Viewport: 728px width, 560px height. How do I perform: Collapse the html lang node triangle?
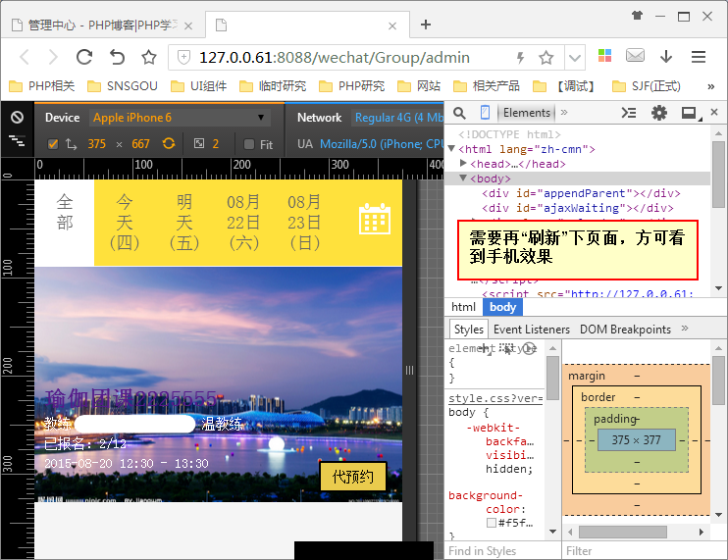pos(451,148)
